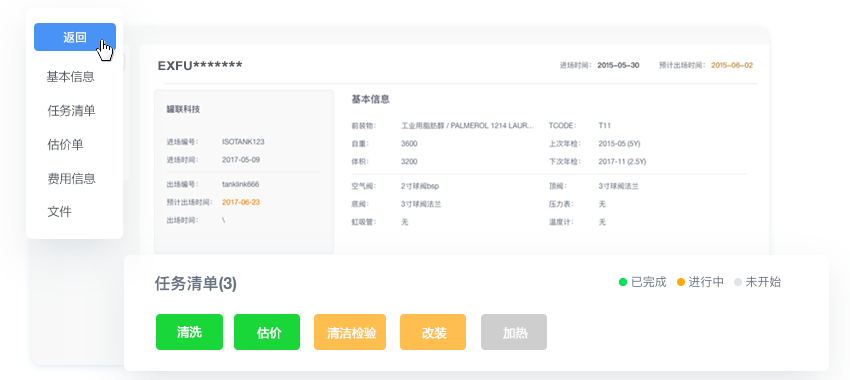850x380 pixels.
Task: Select the ISOTANK123 entry number text
Action: pos(243,142)
